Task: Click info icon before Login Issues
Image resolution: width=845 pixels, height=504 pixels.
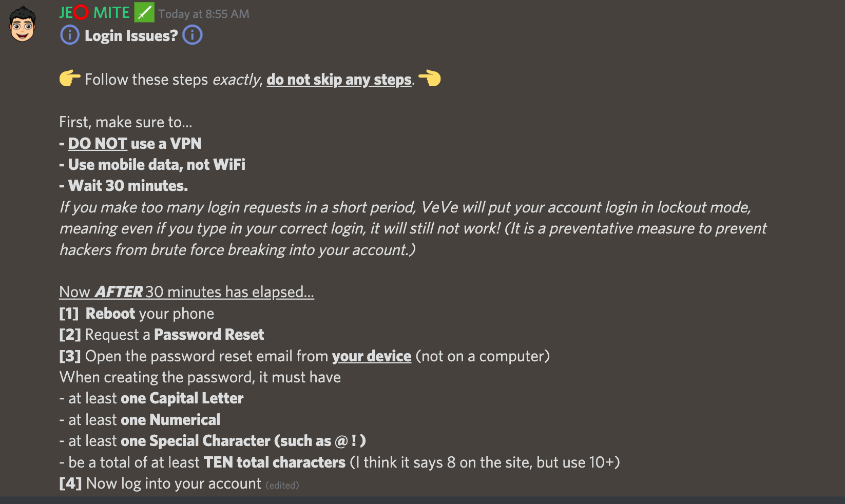Action: pos(70,35)
